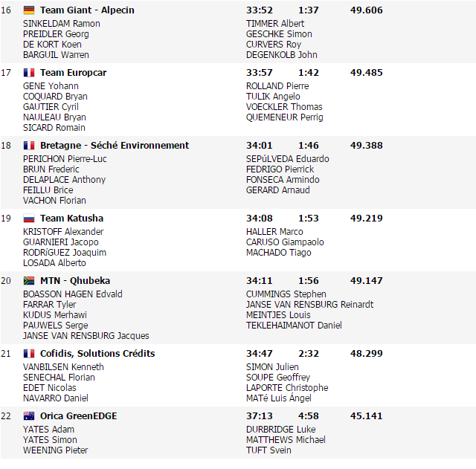Image resolution: width=476 pixels, height=469 pixels.
Task: Click the French flag next to Cofidis
Action: click(29, 354)
